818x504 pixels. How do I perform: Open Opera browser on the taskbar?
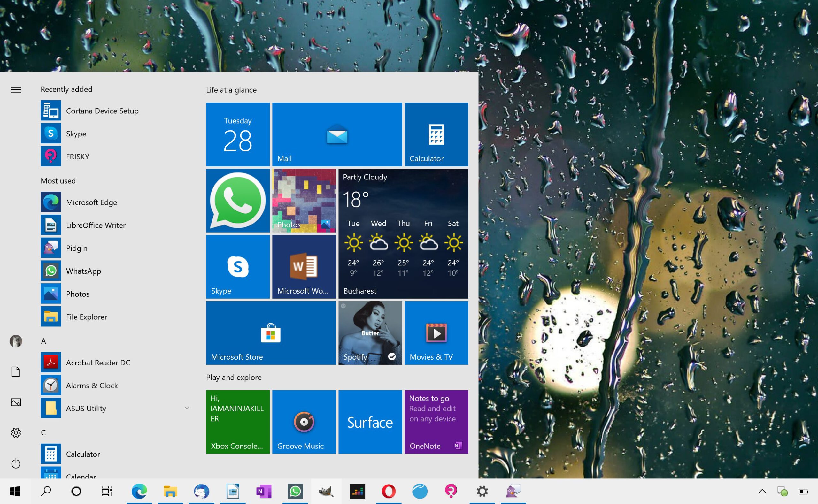(x=389, y=491)
